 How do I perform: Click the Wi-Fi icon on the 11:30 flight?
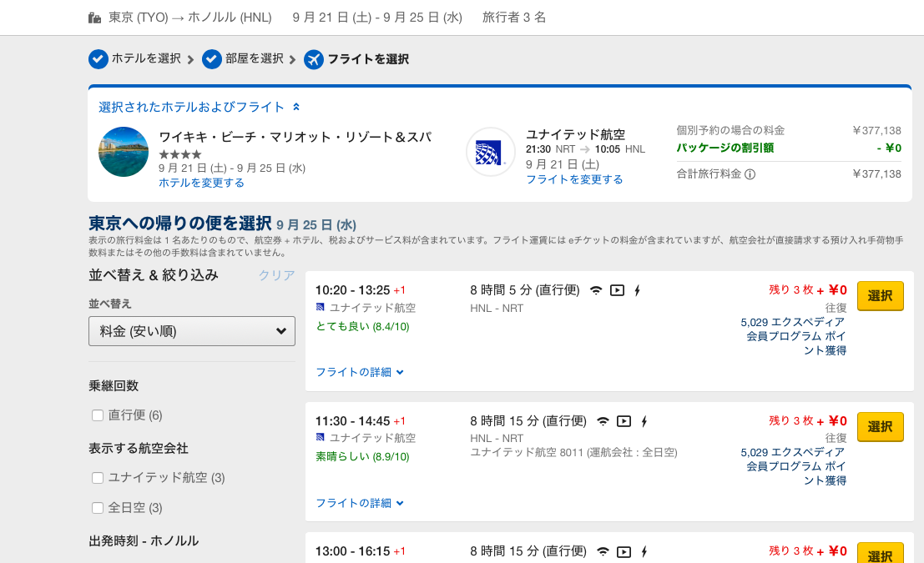[x=603, y=421]
